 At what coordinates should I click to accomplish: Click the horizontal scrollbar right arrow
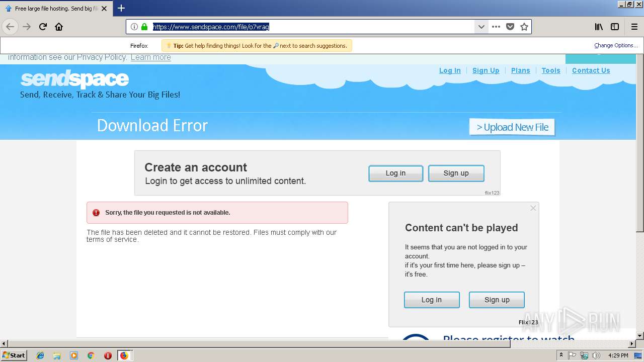(x=632, y=344)
